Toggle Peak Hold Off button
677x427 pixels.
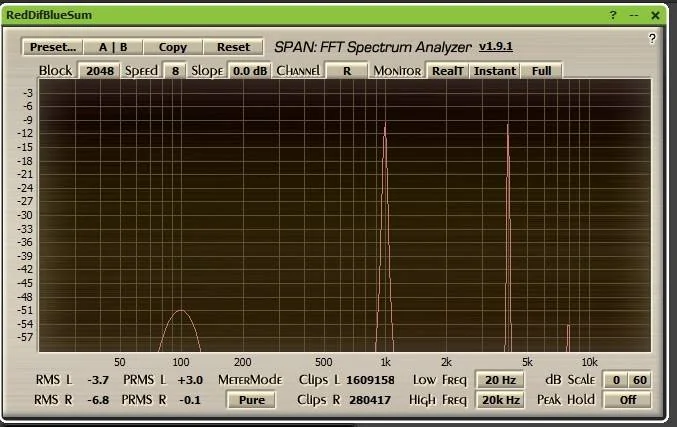coord(627,400)
